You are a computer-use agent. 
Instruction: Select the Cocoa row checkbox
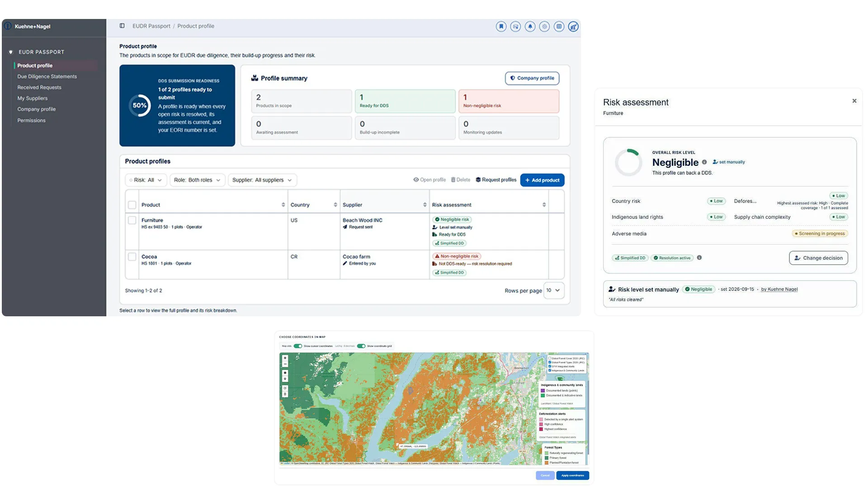click(132, 257)
